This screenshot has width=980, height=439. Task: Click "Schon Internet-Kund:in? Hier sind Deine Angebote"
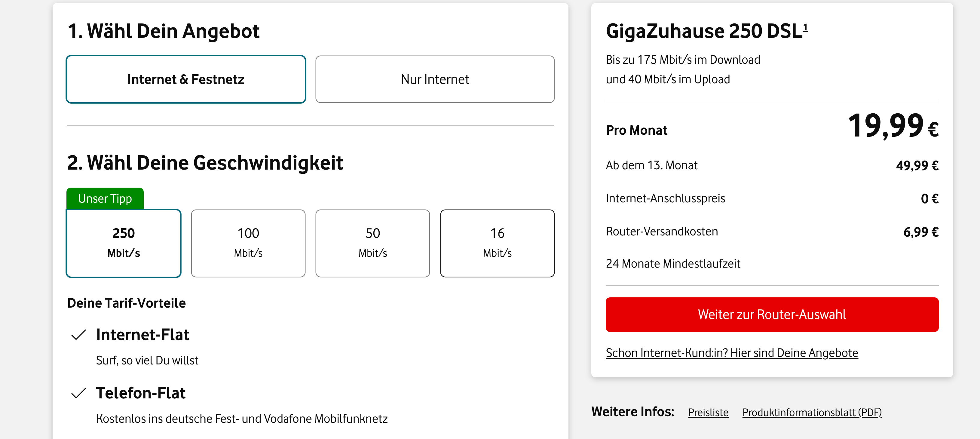pos(732,353)
